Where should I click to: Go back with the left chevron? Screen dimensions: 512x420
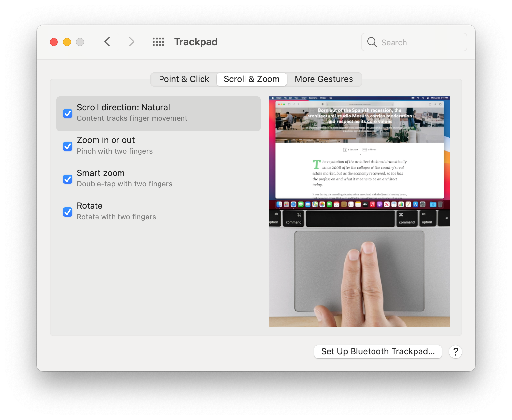tap(107, 42)
